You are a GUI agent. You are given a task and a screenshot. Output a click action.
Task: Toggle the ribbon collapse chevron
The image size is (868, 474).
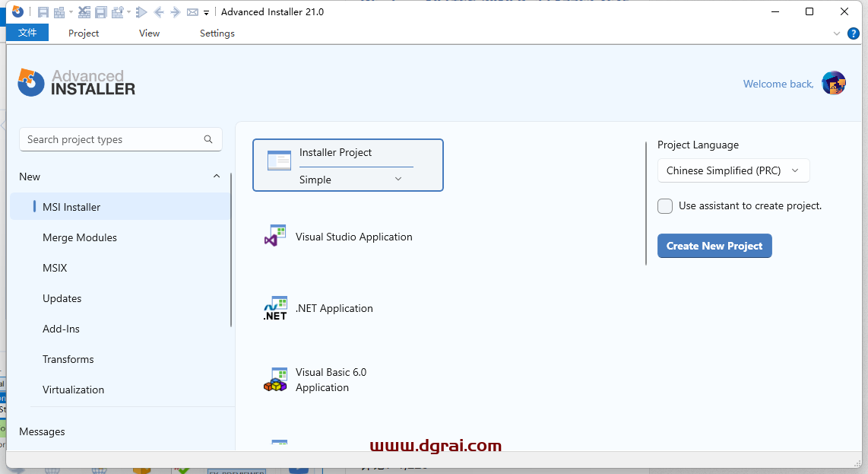click(x=836, y=33)
